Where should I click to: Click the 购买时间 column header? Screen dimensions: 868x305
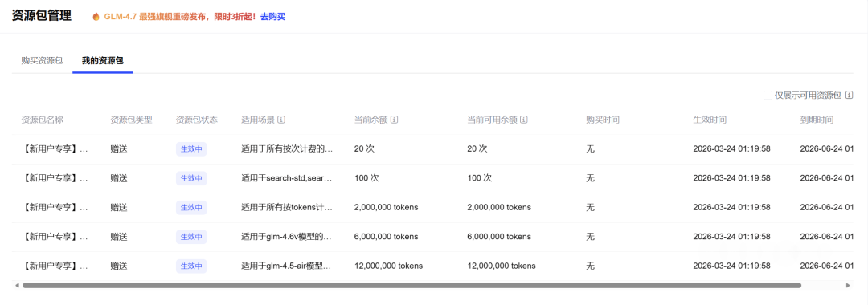click(603, 120)
